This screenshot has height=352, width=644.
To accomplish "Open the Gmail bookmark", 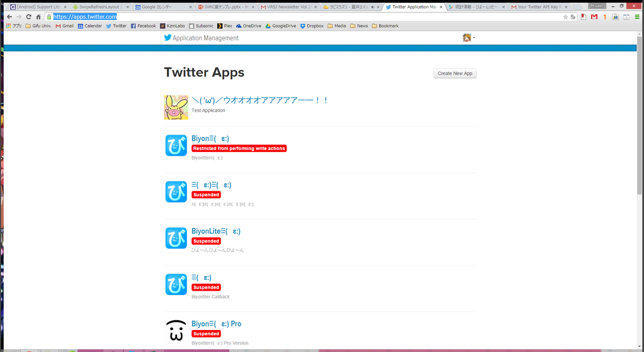I will click(64, 26).
